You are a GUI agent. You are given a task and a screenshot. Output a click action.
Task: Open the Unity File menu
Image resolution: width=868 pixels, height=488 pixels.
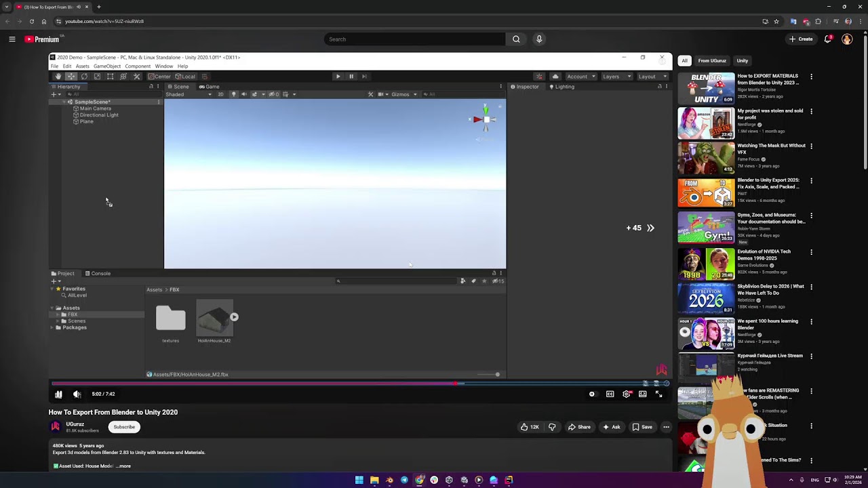tap(54, 66)
